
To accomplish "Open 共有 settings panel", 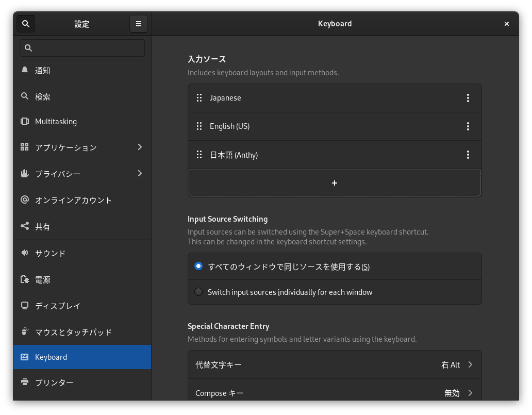I will [82, 226].
